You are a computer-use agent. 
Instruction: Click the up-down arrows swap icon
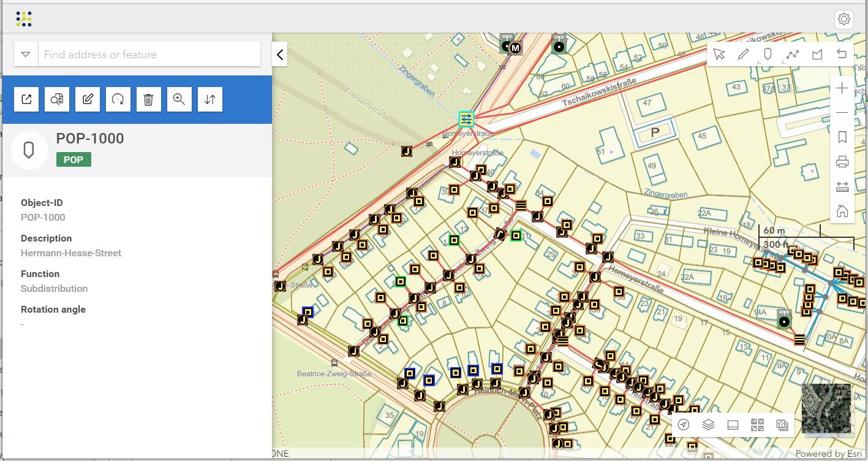click(210, 99)
